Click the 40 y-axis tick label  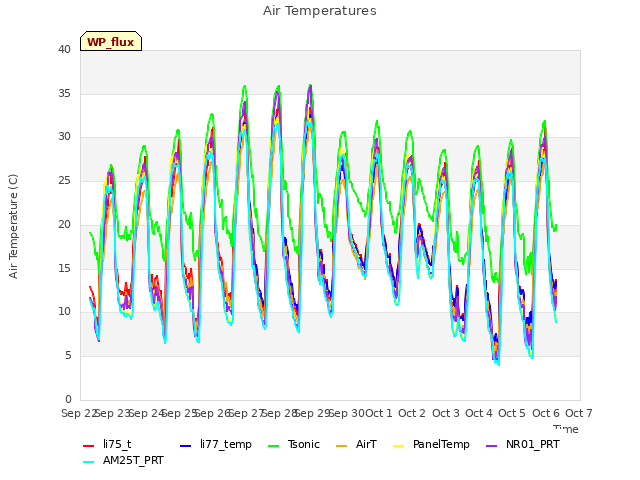[x=64, y=49]
